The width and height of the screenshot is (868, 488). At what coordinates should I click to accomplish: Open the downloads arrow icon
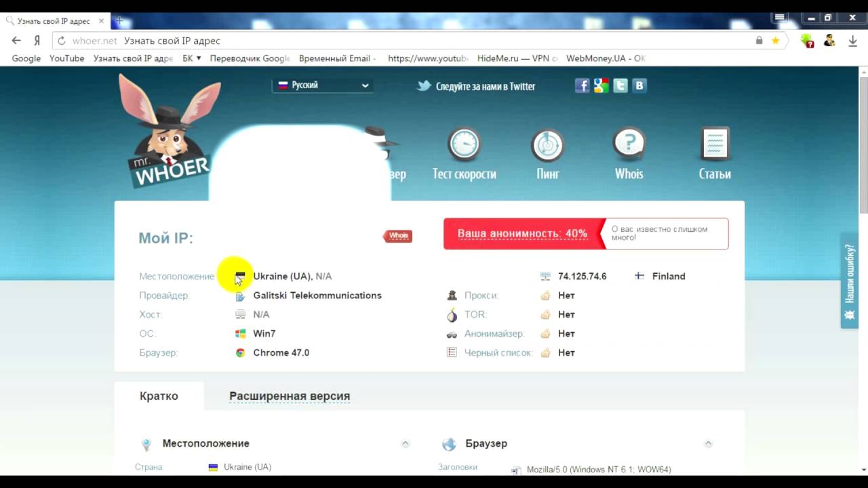(x=853, y=41)
